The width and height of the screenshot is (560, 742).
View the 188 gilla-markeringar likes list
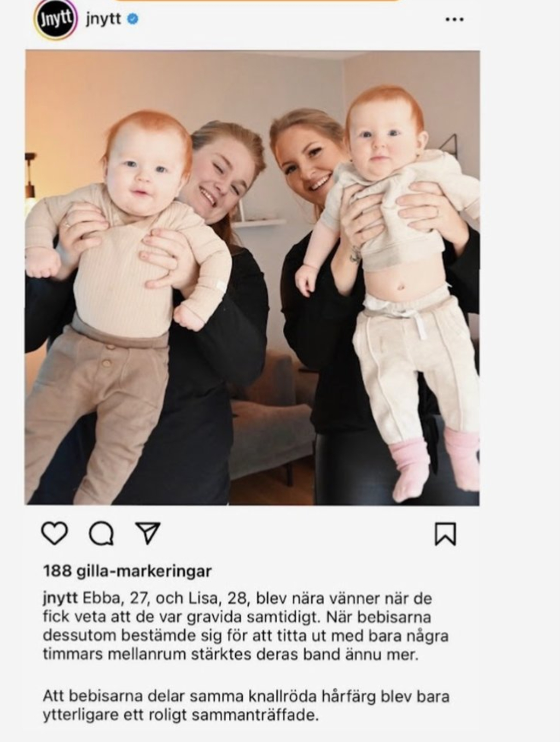[x=127, y=571]
